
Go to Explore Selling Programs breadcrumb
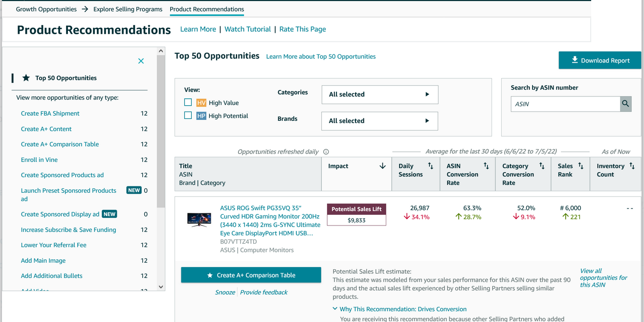[128, 9]
